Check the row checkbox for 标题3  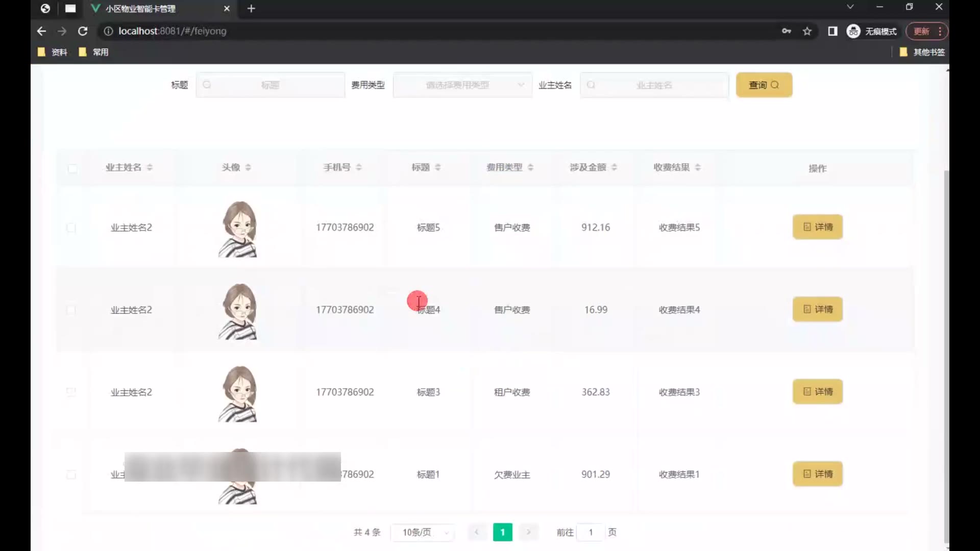coord(71,392)
